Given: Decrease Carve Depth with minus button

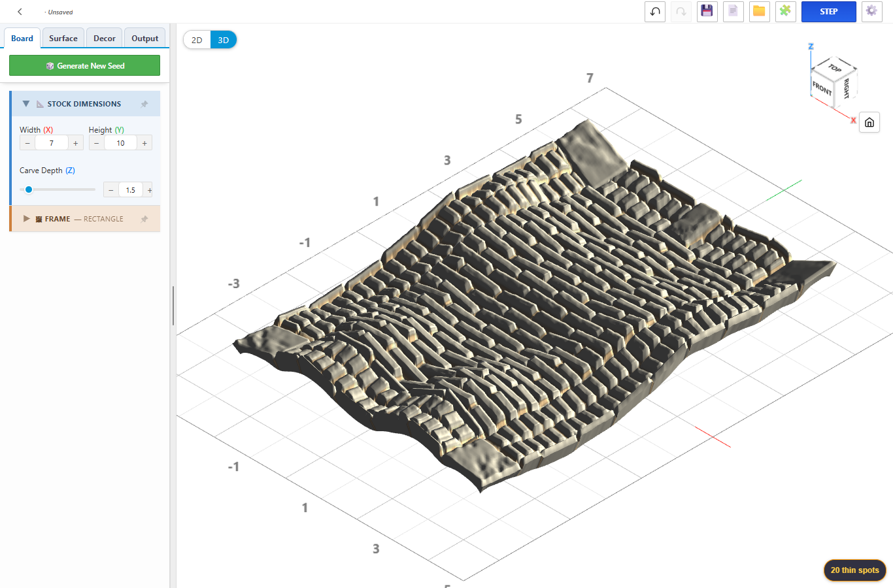Looking at the screenshot, I should (x=111, y=190).
